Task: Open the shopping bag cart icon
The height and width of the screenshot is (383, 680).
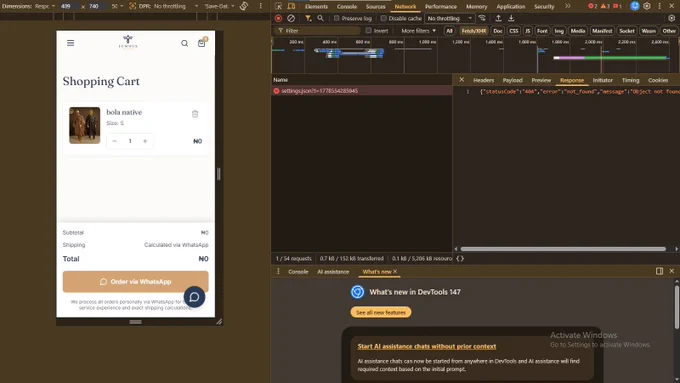Action: [x=202, y=43]
